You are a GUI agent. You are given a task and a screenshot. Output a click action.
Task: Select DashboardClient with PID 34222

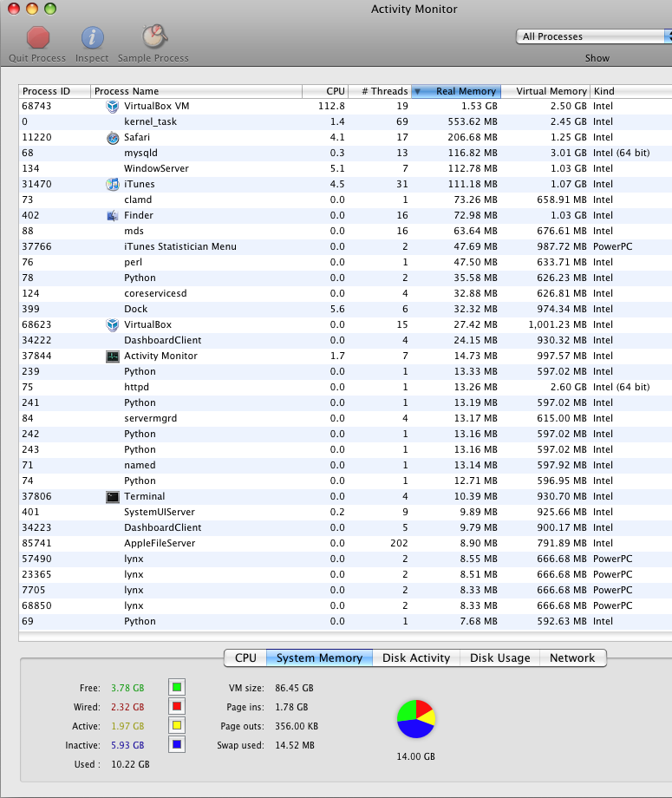point(345,340)
